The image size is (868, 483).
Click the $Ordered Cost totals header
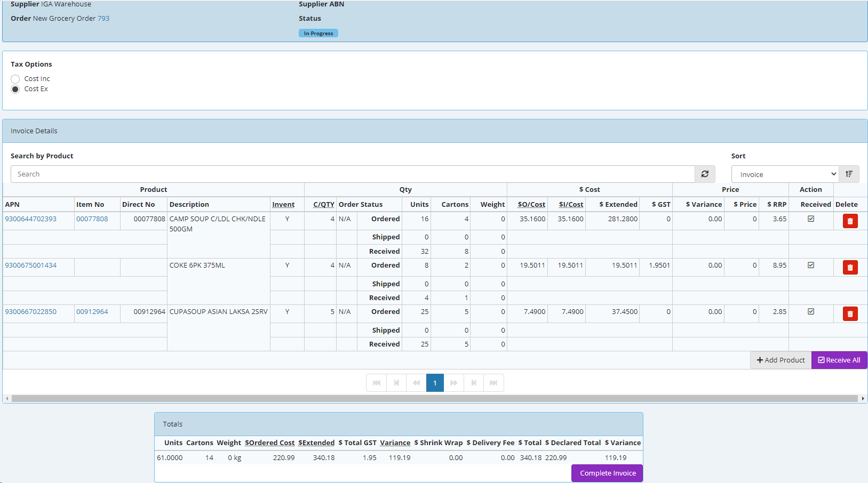pyautogui.click(x=269, y=442)
